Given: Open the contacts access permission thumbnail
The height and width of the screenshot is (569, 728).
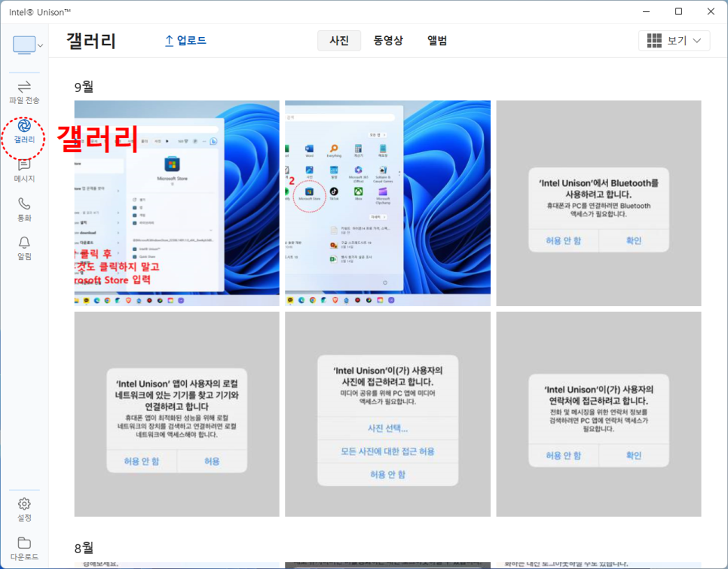Looking at the screenshot, I should (598, 414).
